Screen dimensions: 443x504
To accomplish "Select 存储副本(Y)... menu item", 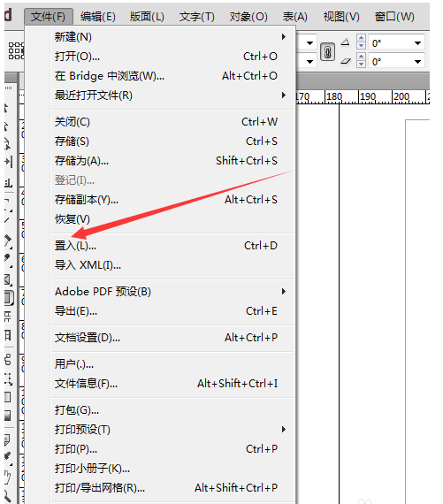I will 172,200.
